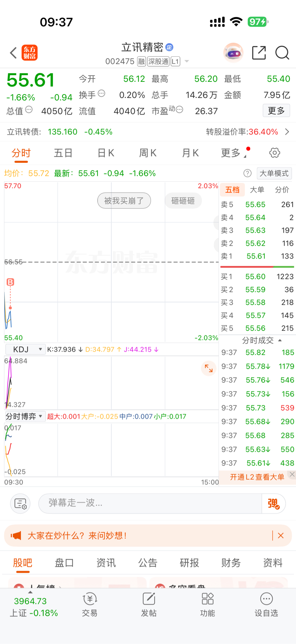Select the 大单 tab
296x644 pixels.
[x=257, y=190]
